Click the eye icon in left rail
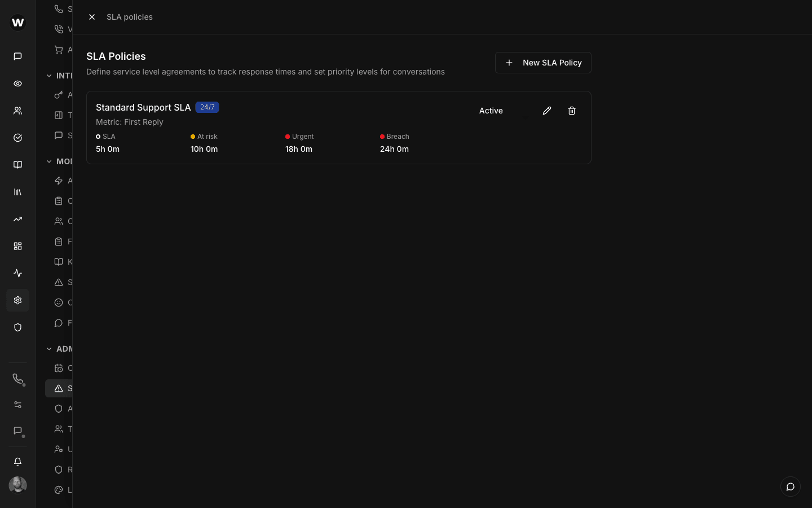The image size is (812, 508). tap(17, 84)
